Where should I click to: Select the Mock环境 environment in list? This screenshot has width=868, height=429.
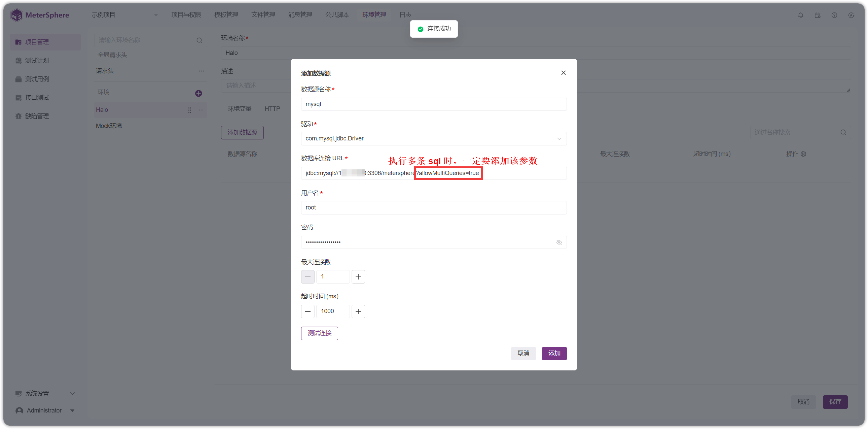coord(150,126)
